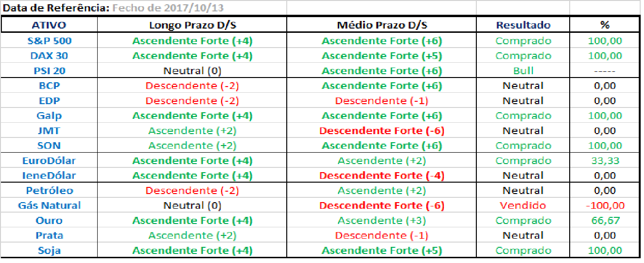Select IeneDólar's Descendente Forte (-4) cell
The width and height of the screenshot is (644, 263).
(x=382, y=175)
